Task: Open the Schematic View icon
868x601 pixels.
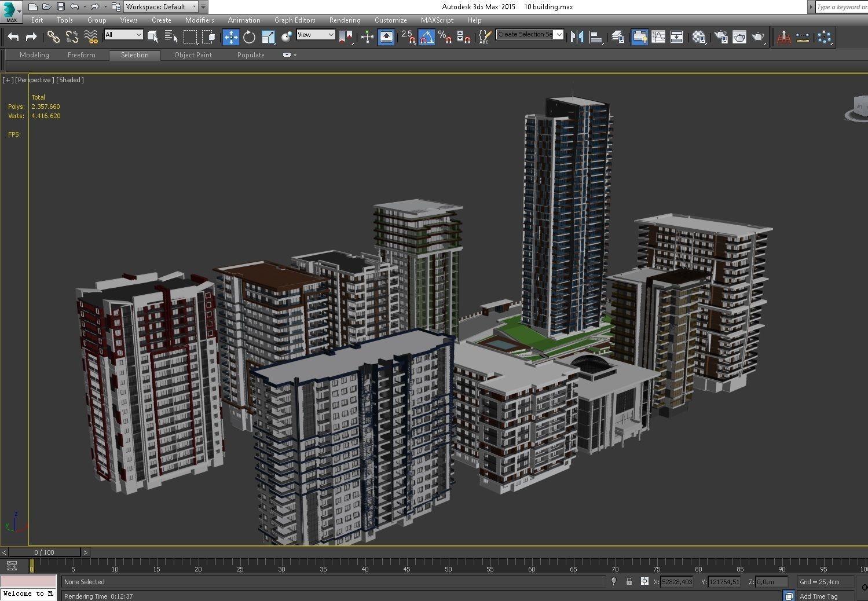Action: point(676,37)
